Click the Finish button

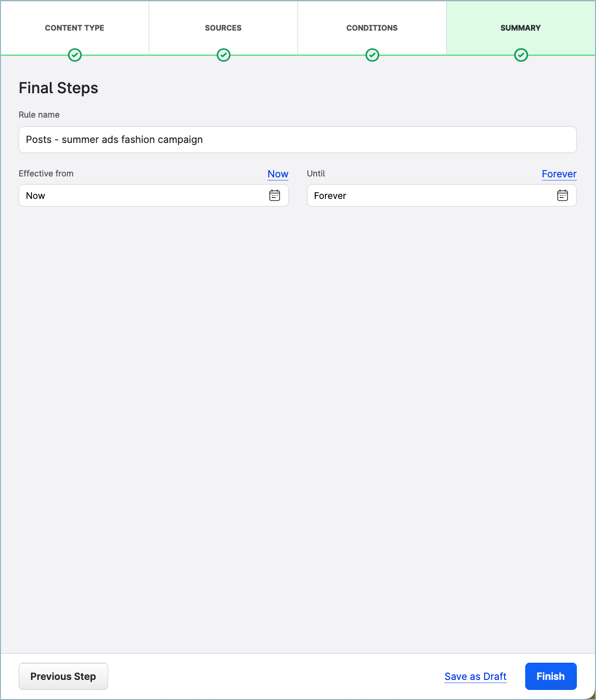(551, 676)
